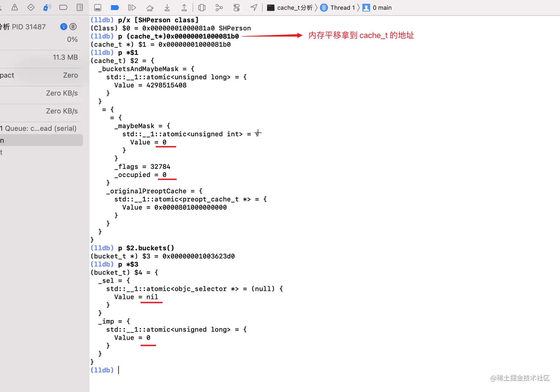Click the 'Value = 0x0000801000000000' line
Viewport: 560px width, 392px height.
(174, 207)
